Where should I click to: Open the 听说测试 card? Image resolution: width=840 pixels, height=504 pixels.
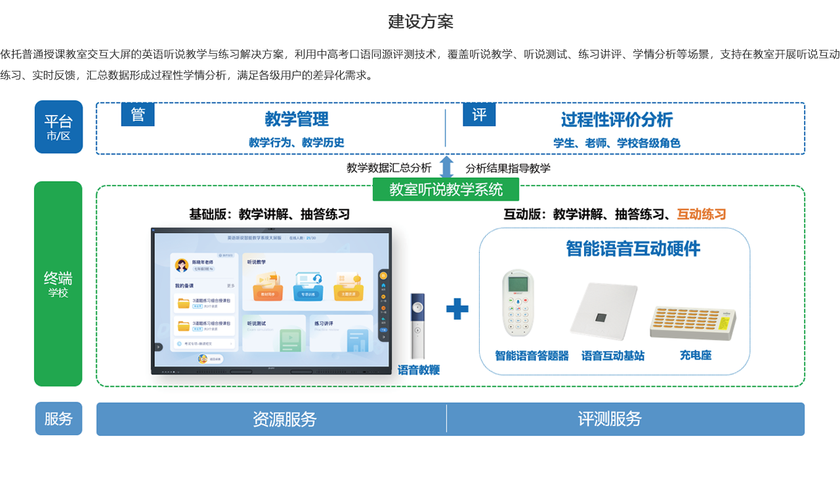274,333
